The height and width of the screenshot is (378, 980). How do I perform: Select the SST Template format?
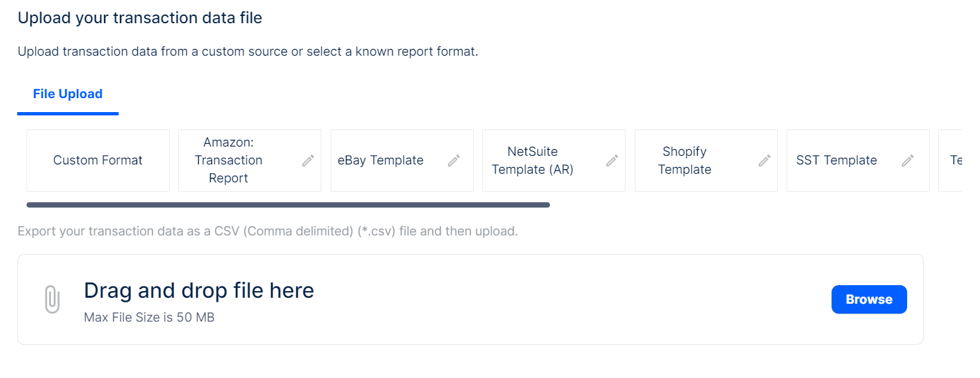tap(836, 160)
